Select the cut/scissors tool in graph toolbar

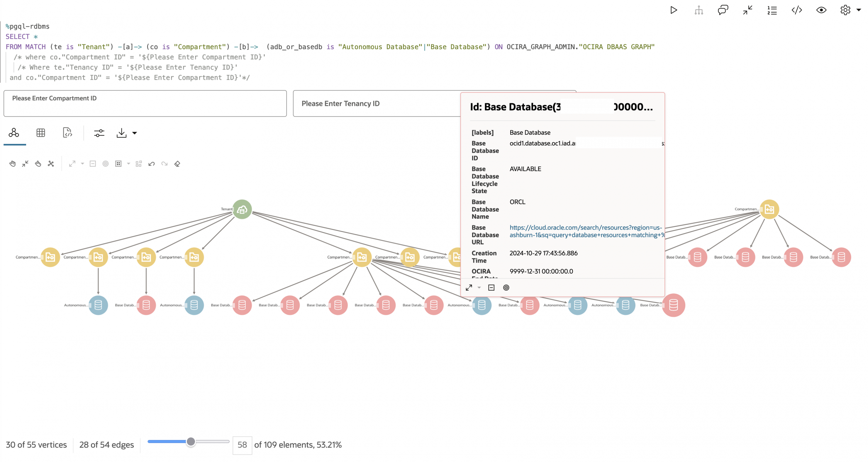(51, 164)
